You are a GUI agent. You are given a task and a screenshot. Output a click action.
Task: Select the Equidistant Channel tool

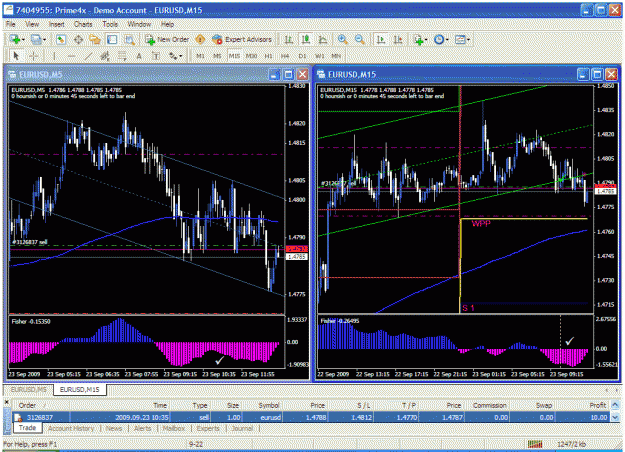(x=105, y=56)
